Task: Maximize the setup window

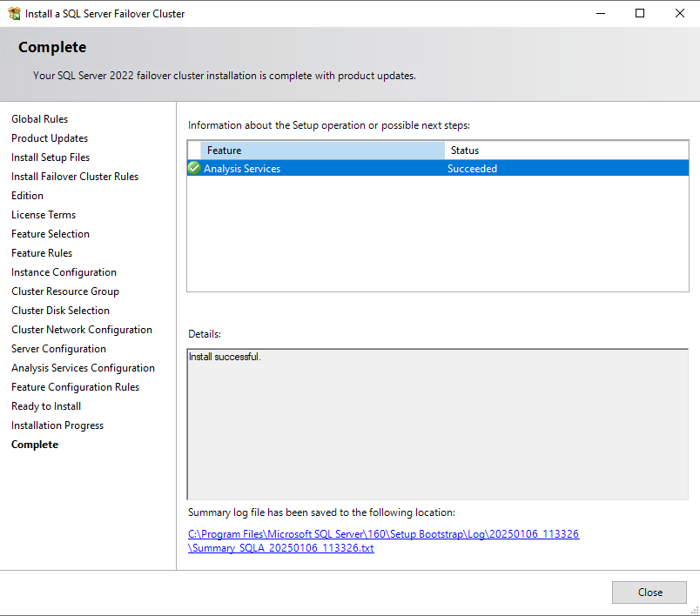Action: tap(640, 13)
